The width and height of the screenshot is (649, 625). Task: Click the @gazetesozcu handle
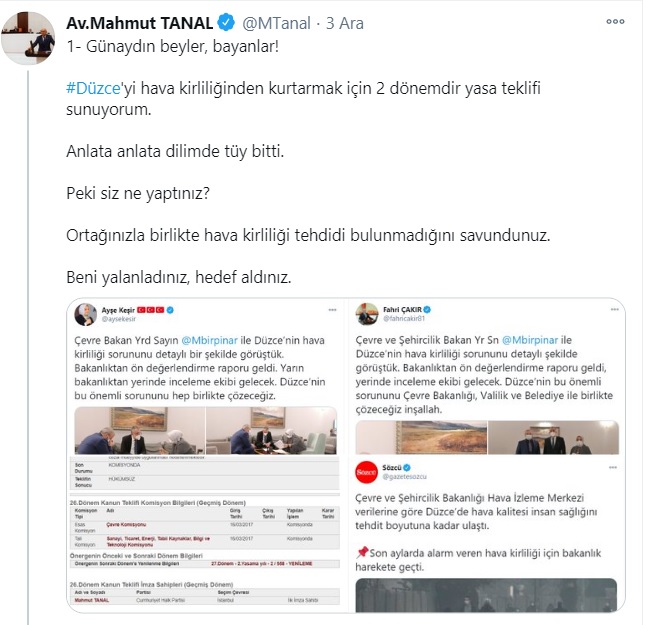tap(404, 477)
